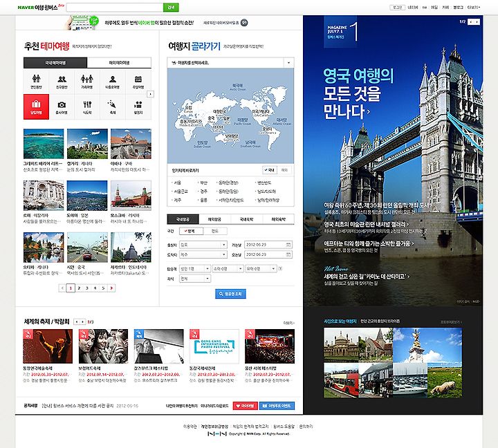Go to page 2 of theme destinations
The image size is (498, 448).
point(79,288)
